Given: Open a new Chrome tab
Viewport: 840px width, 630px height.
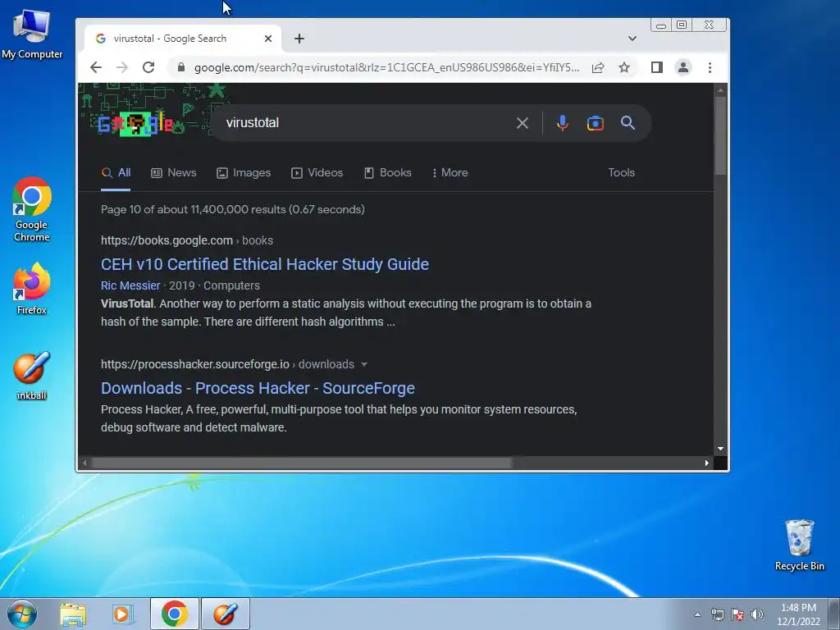Looking at the screenshot, I should pyautogui.click(x=299, y=39).
